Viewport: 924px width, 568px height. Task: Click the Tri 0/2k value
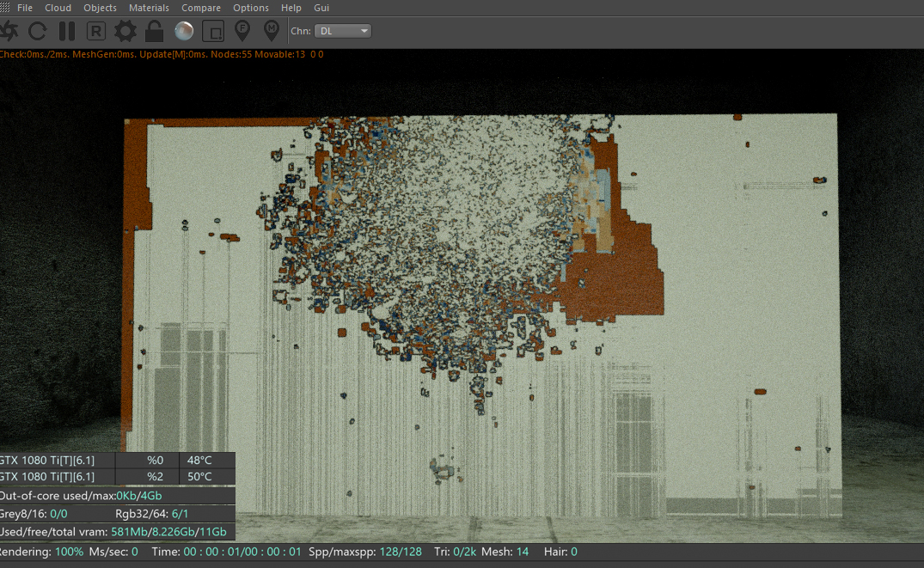pos(464,552)
